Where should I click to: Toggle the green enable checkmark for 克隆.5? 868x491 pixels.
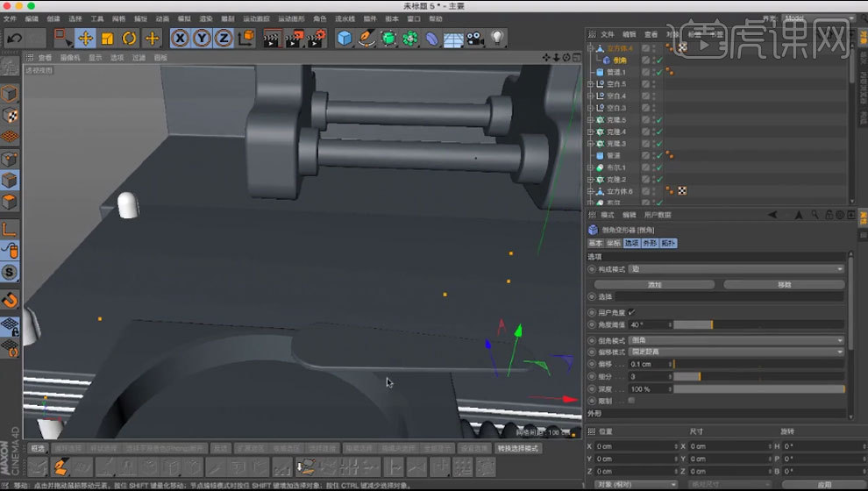point(658,119)
